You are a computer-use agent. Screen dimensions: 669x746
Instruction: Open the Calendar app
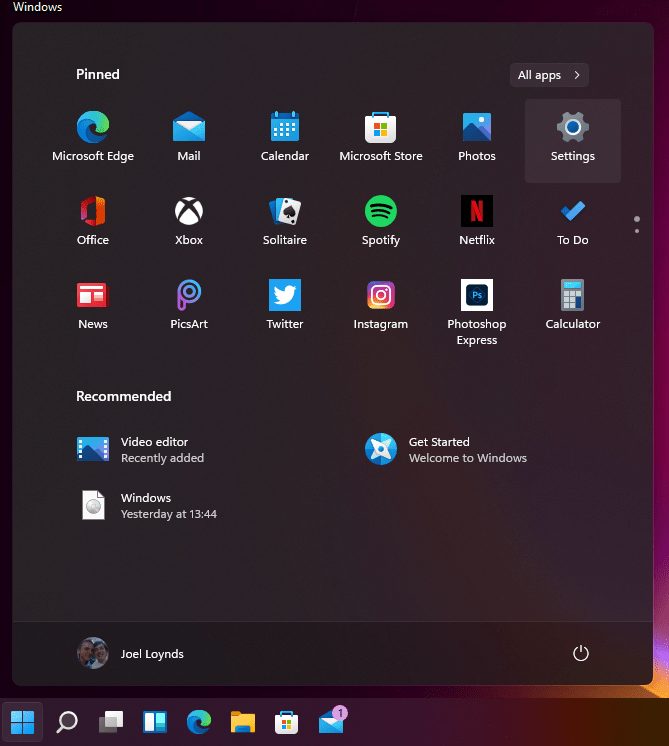pyautogui.click(x=285, y=137)
